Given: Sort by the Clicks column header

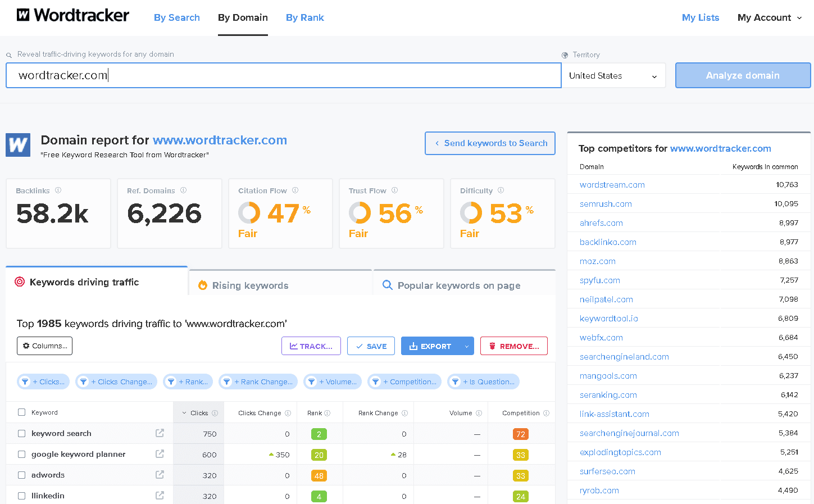Looking at the screenshot, I should [x=199, y=413].
